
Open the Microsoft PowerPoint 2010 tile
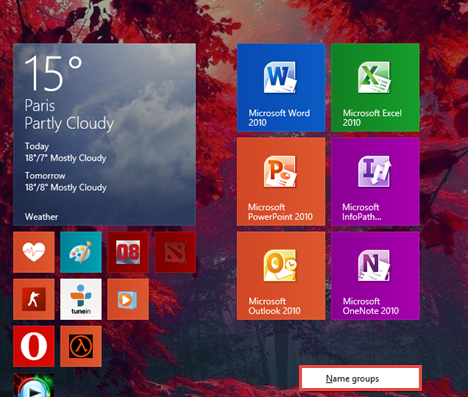click(x=281, y=182)
